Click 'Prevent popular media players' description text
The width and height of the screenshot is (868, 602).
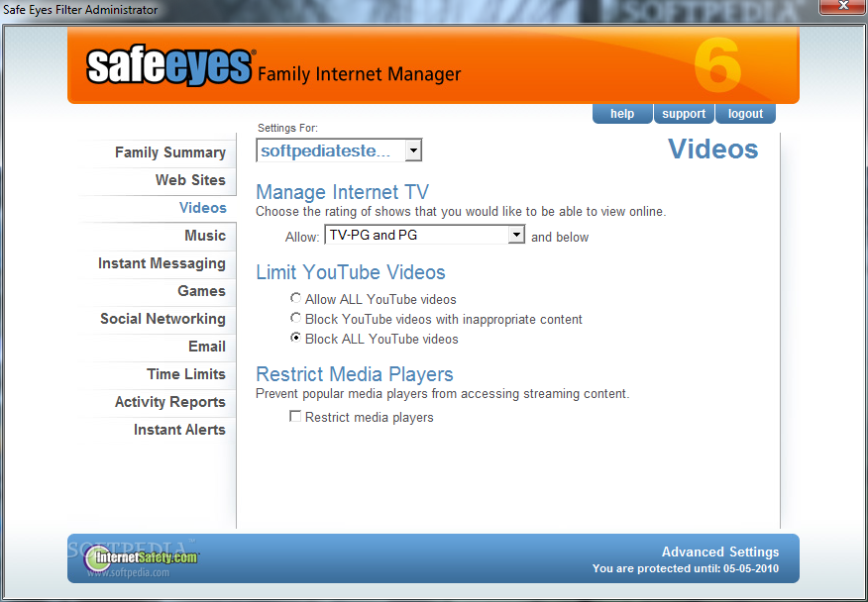point(442,394)
